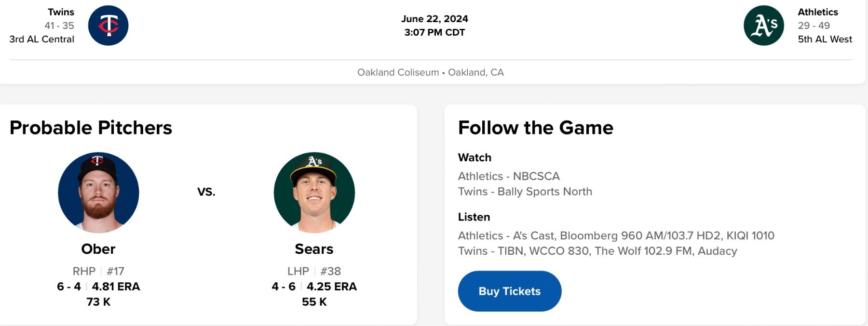Viewport: 868px width, 326px height.
Task: Open Sears's pitcher headshot photo
Action: click(x=314, y=193)
